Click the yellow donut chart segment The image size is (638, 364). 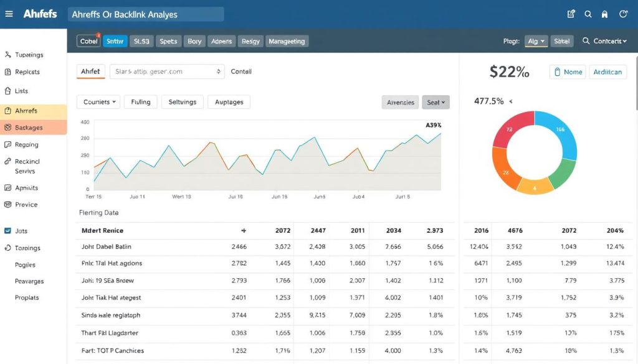(535, 187)
